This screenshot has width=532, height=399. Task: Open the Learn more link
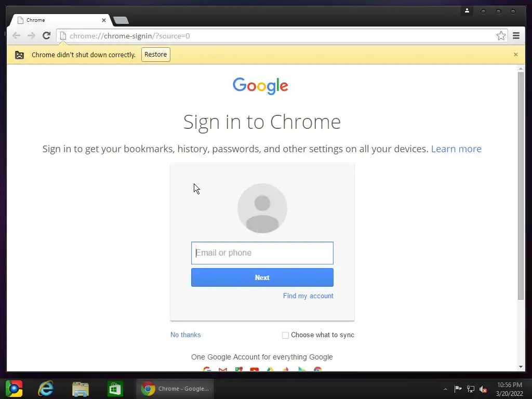pos(456,149)
